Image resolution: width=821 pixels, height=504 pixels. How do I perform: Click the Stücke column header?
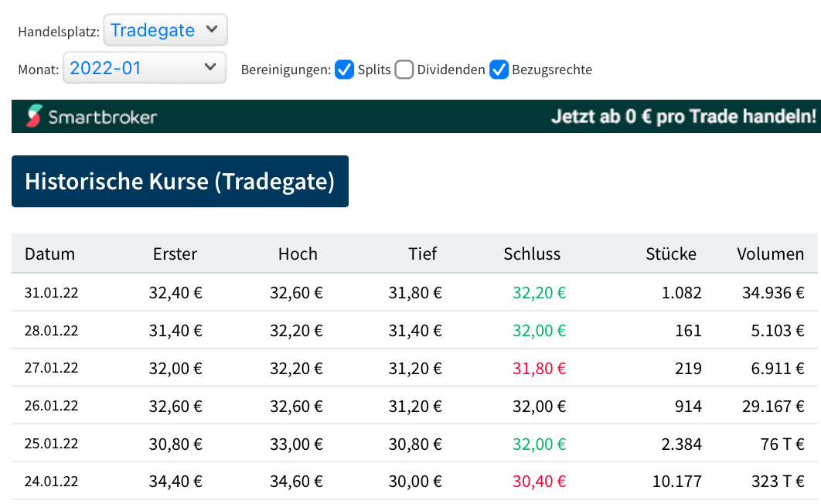(x=671, y=254)
